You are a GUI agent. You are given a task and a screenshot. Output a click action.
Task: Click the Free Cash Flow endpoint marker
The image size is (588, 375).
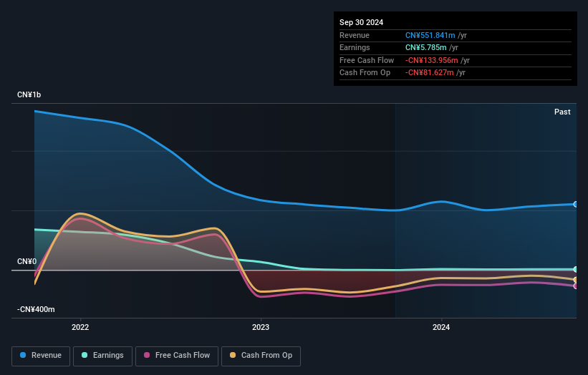point(576,286)
